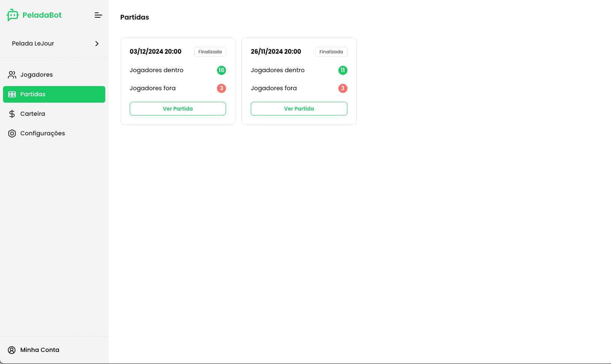The image size is (611, 364).
Task: Click the green 11 players badge
Action: coord(343,70)
